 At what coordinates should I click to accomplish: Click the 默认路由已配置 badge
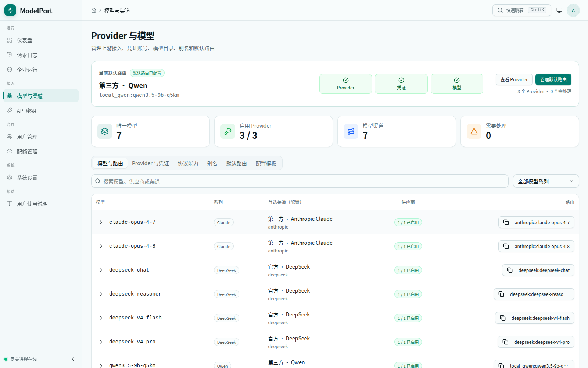pyautogui.click(x=147, y=73)
